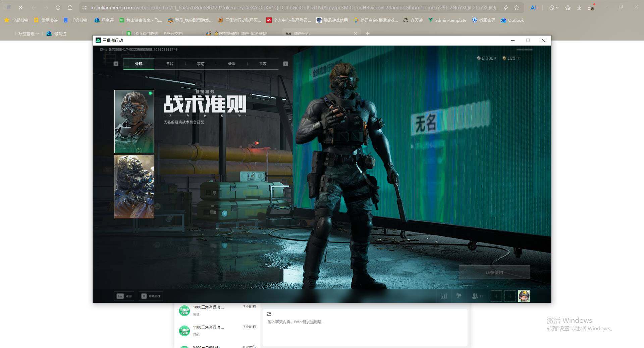Click the browser back arrow
Image resolution: width=644 pixels, height=348 pixels.
pyautogui.click(x=34, y=7)
